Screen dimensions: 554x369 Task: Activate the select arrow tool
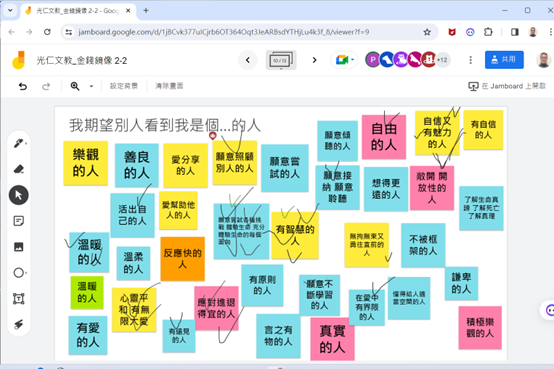click(19, 195)
